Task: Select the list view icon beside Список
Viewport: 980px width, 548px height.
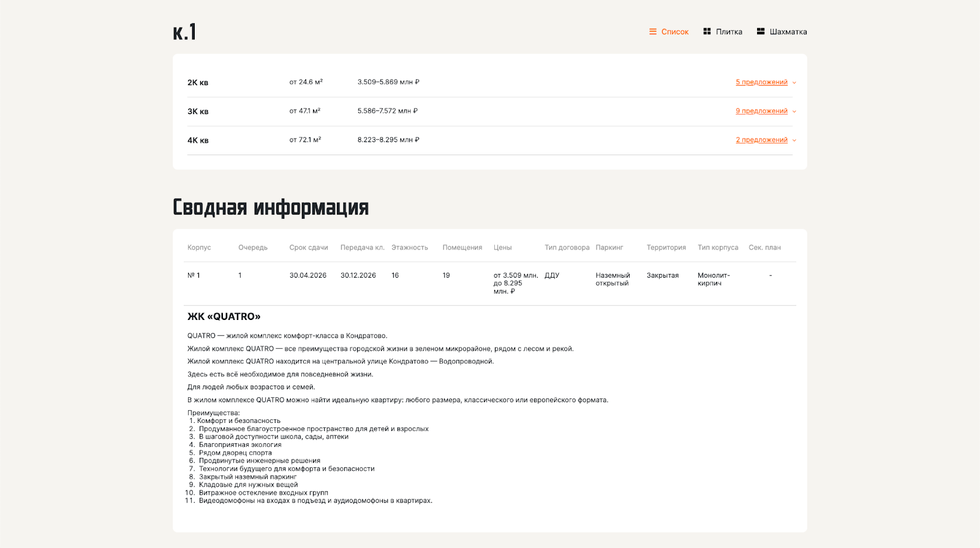Action: (653, 31)
